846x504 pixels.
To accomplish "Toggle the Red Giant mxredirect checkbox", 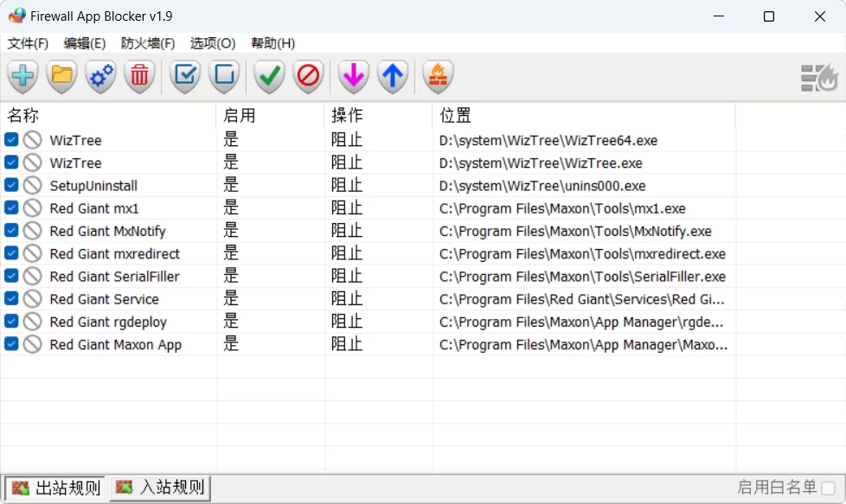I will (11, 252).
